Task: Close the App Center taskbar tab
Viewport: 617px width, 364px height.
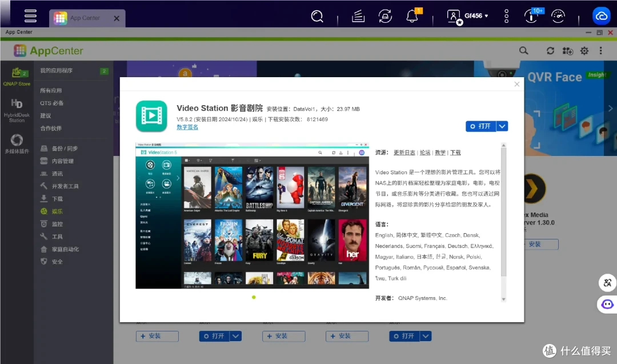Action: point(117,18)
